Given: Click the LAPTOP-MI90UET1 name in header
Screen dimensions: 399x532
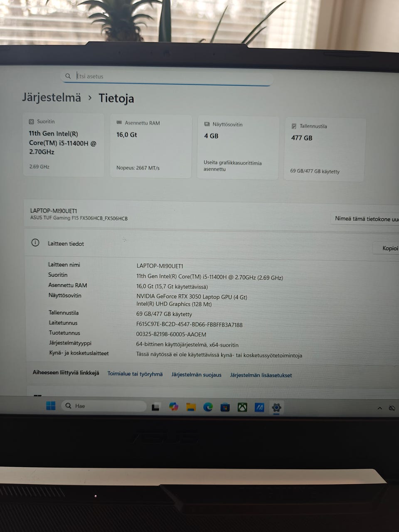Looking at the screenshot, I should [54, 211].
